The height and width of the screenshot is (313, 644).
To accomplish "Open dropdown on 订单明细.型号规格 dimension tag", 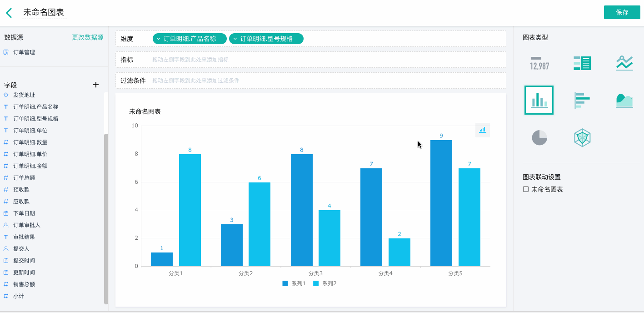I will coord(235,39).
